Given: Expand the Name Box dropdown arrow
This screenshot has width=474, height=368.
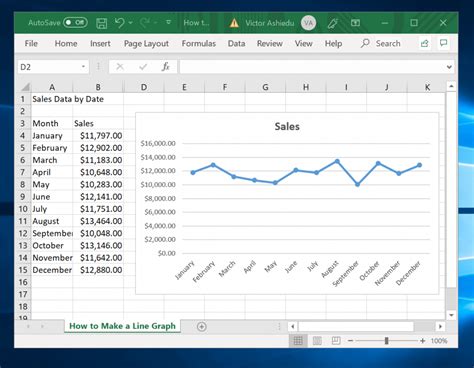Looking at the screenshot, I should pyautogui.click(x=83, y=67).
